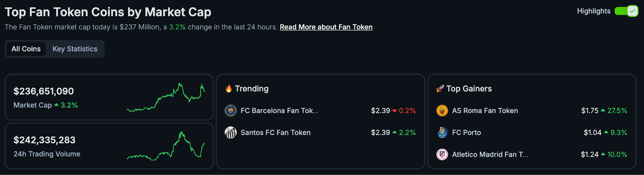Viewport: 644px width, 175px height.
Task: Click the FC Porto crest icon
Action: [442, 132]
